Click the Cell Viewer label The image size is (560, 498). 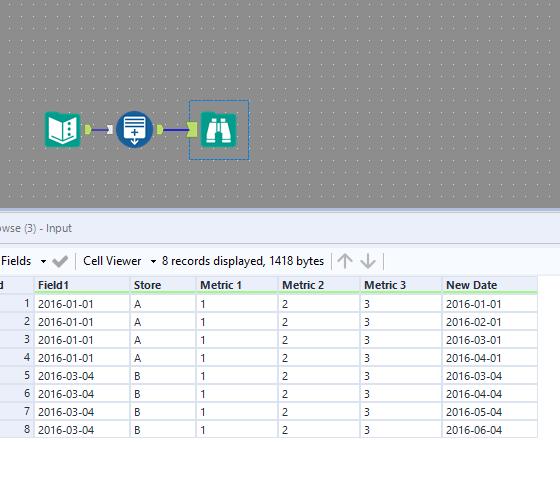(x=112, y=261)
